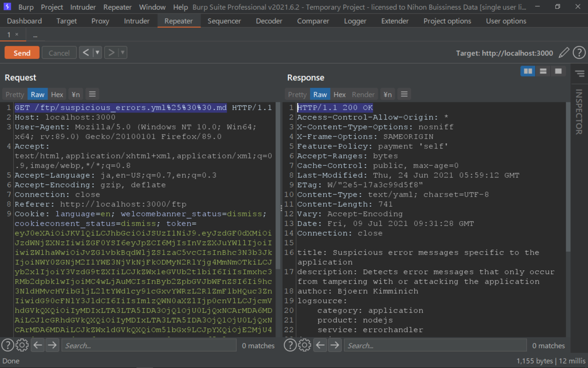Toggle non-printable characters in request
Viewport: 588px width, 368px height.
click(75, 94)
